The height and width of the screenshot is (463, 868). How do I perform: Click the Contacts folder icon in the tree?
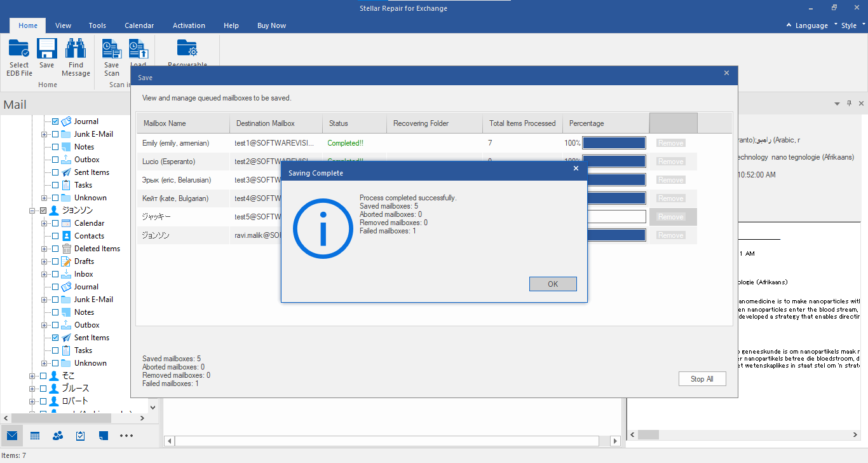pyautogui.click(x=66, y=236)
